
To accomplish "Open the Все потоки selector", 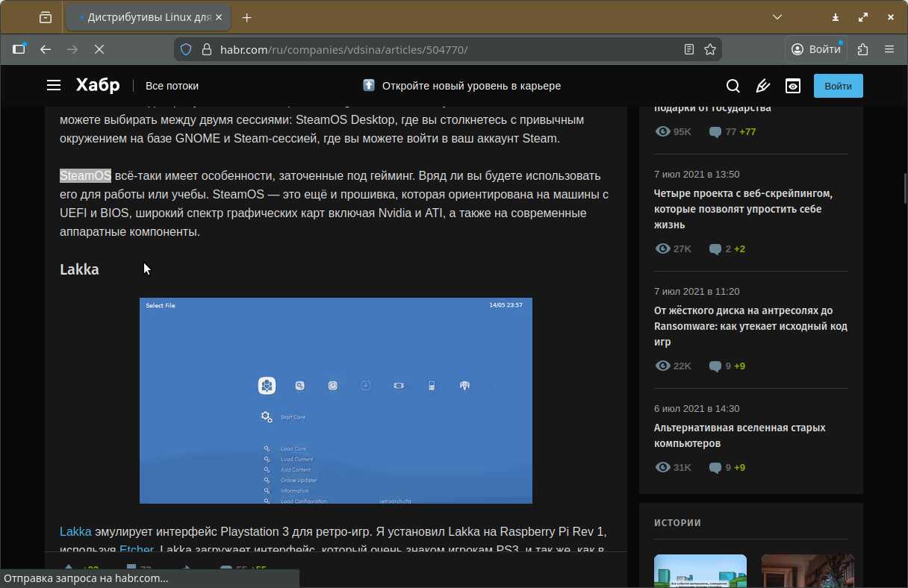I will click(x=172, y=86).
